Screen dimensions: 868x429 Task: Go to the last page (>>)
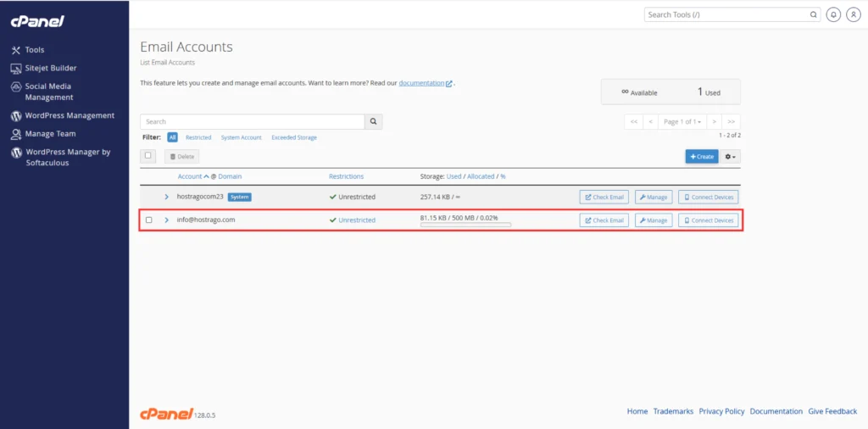pos(732,122)
